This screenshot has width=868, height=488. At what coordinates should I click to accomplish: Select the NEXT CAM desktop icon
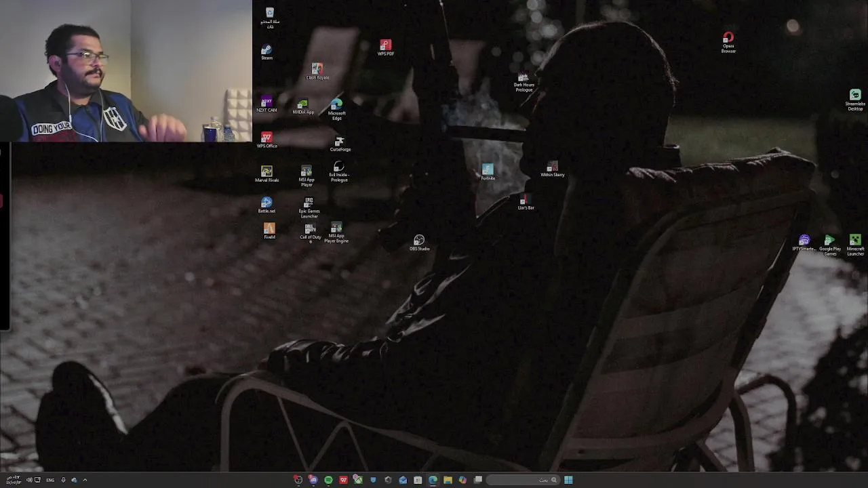tap(267, 104)
